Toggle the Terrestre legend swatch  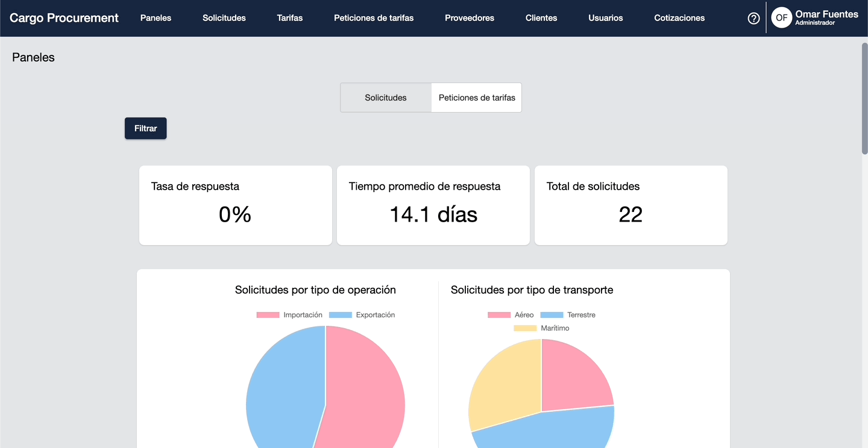point(552,315)
